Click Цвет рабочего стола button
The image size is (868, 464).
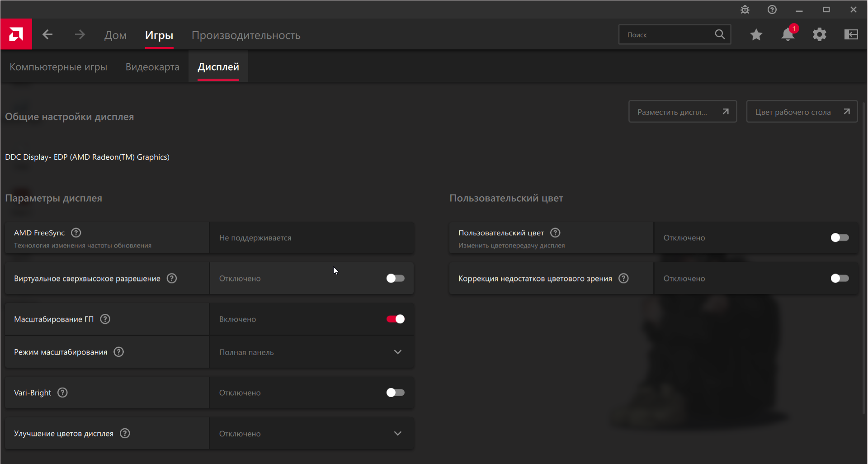[x=802, y=111]
